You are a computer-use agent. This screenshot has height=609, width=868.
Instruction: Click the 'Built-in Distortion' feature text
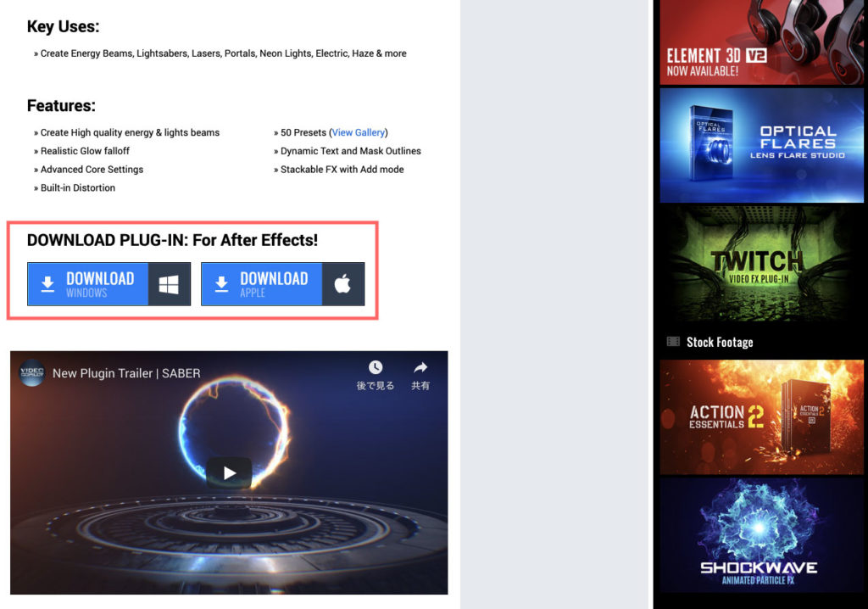78,187
